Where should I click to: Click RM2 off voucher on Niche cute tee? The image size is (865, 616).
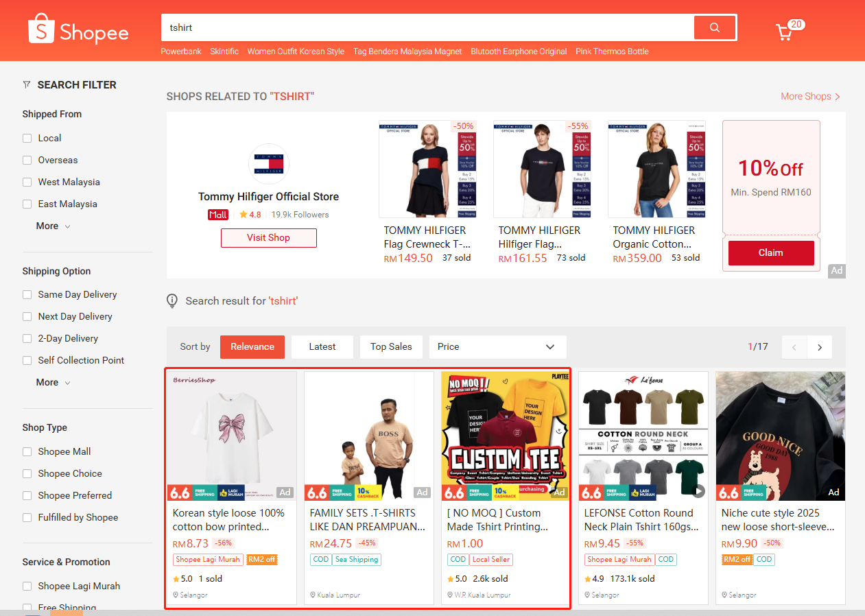[x=737, y=560]
